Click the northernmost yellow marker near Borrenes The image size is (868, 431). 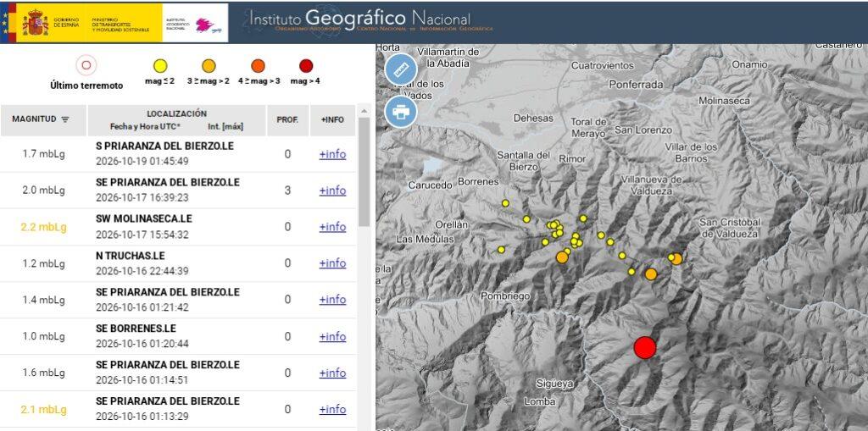505,203
